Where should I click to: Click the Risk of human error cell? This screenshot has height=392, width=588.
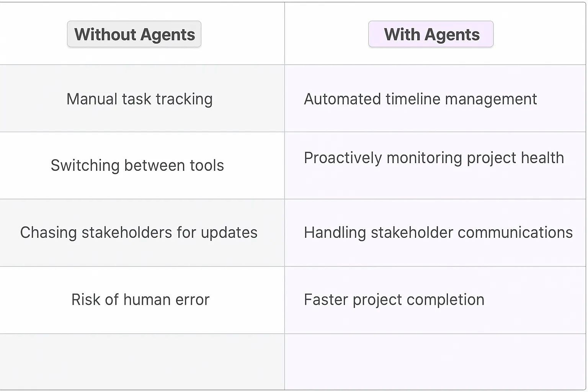pos(140,300)
